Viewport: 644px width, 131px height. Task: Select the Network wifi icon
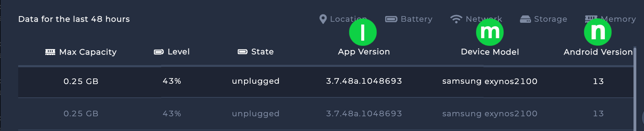pyautogui.click(x=456, y=19)
